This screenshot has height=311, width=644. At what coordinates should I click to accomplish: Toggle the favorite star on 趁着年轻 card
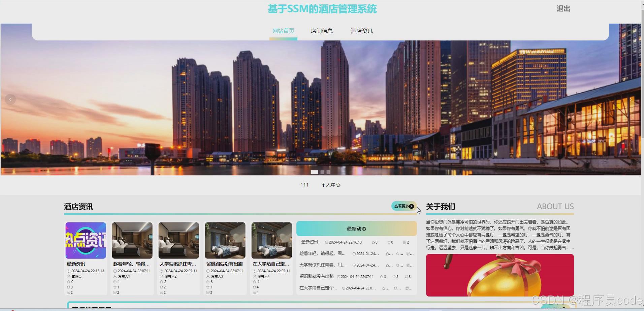pos(115,287)
